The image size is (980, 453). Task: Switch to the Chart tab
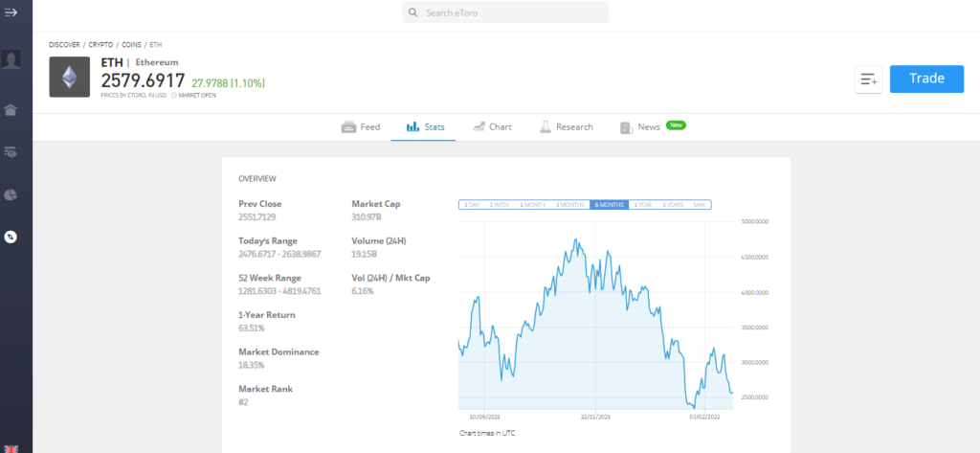click(492, 127)
